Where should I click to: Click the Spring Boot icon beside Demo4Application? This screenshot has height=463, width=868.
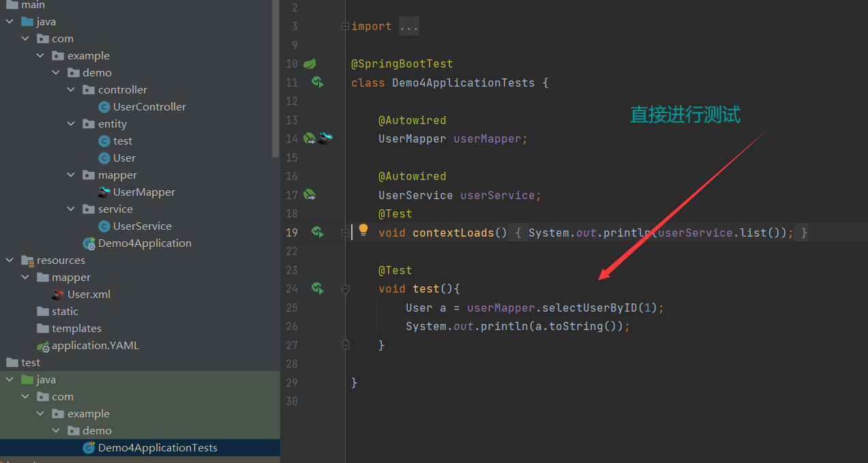tap(89, 243)
